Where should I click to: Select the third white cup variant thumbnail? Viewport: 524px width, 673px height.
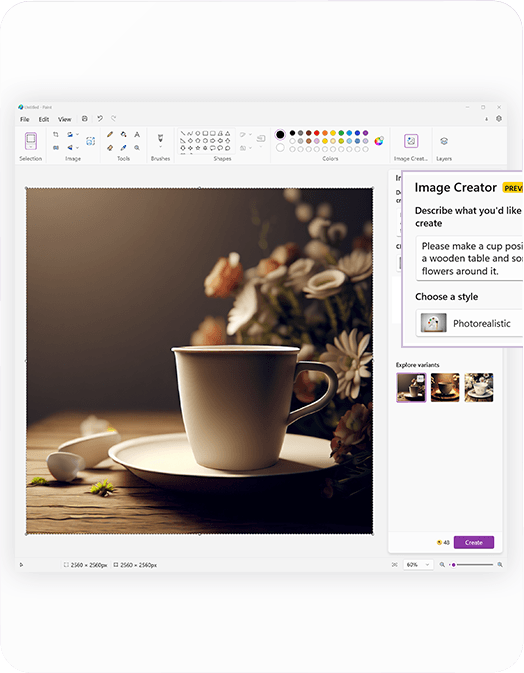click(479, 387)
